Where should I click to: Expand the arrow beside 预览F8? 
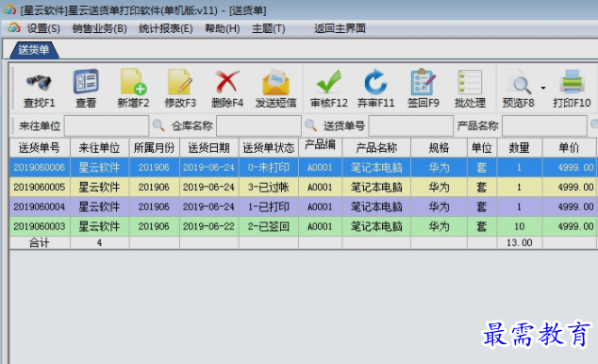[543, 88]
